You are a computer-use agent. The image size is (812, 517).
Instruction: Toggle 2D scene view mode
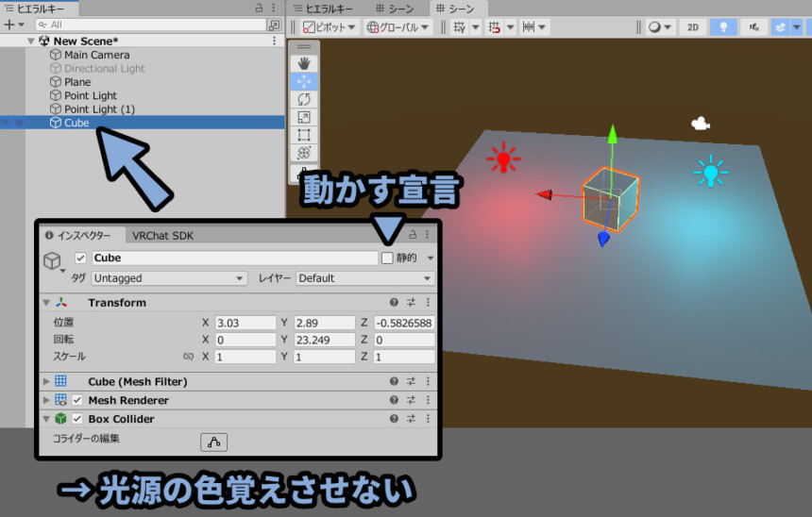(x=693, y=27)
